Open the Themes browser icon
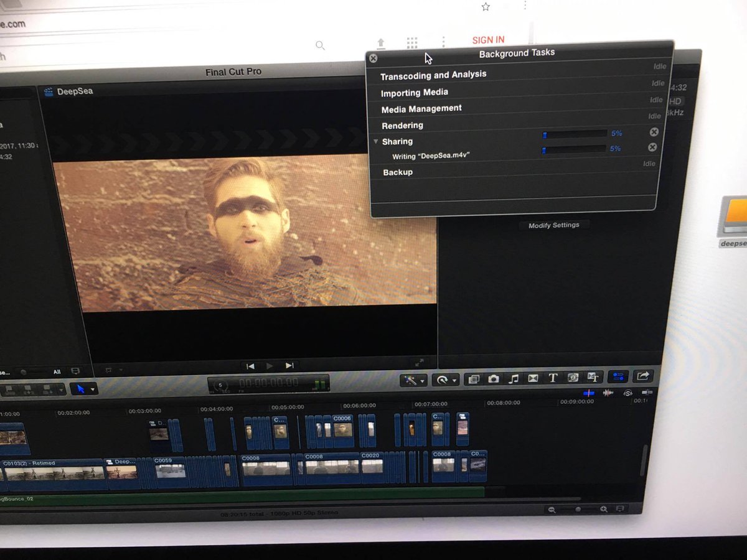This screenshot has width=747, height=560. pos(593,377)
